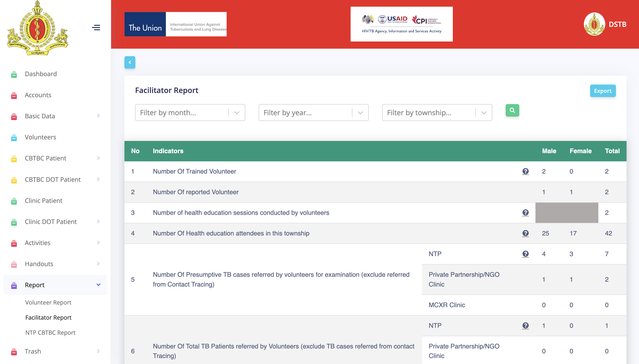
Task: Click the Dashboard sidebar icon
Action: pos(14,74)
